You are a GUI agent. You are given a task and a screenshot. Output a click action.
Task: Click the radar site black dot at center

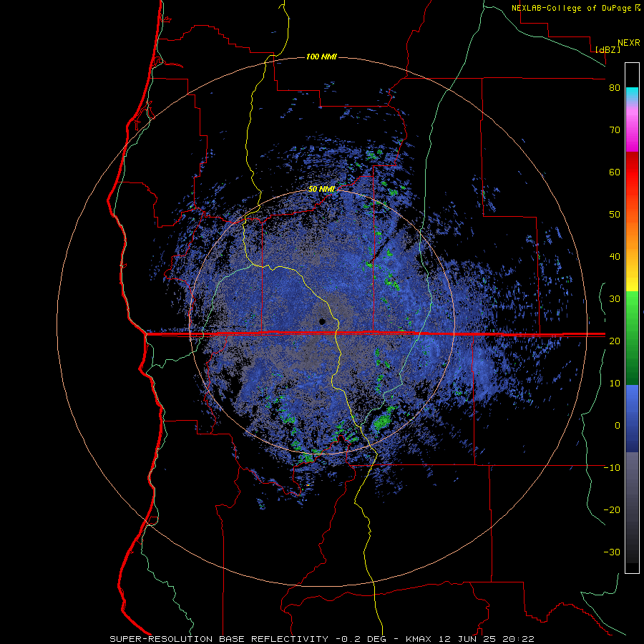[x=323, y=321]
